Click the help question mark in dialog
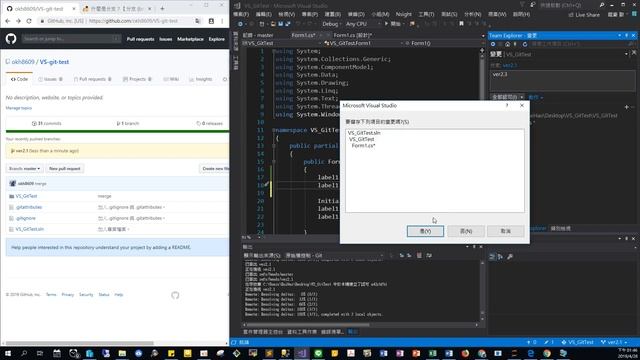 pyautogui.click(x=507, y=105)
